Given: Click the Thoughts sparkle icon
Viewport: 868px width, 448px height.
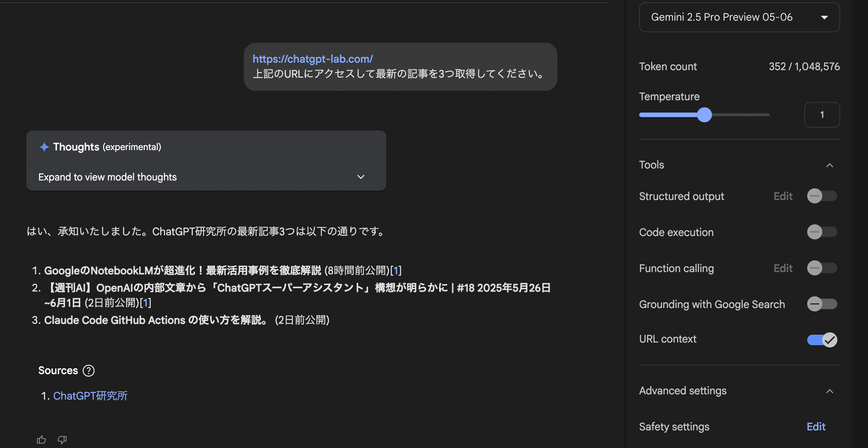Looking at the screenshot, I should (x=44, y=147).
